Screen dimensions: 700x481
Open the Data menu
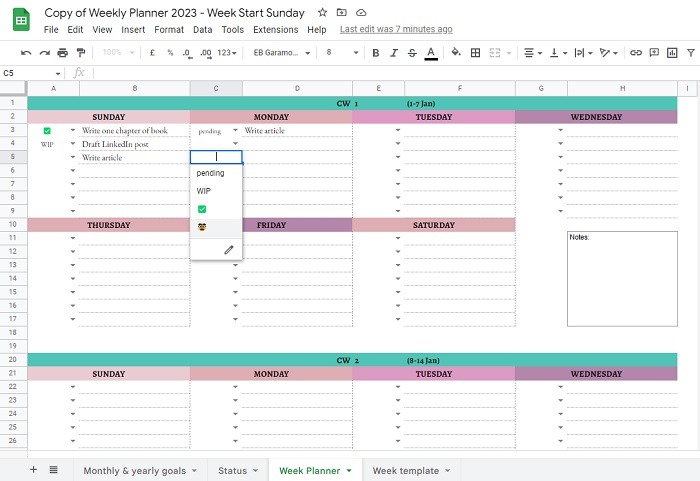202,29
